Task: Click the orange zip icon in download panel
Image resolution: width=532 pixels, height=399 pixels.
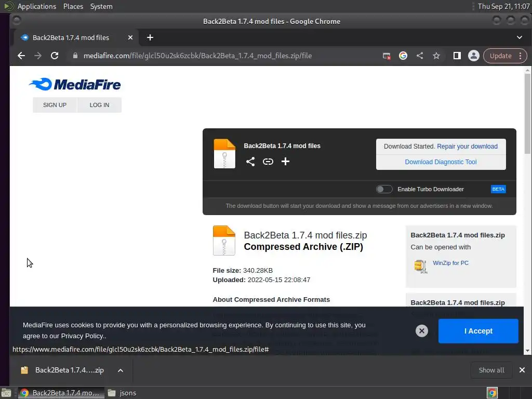Action: click(x=224, y=154)
